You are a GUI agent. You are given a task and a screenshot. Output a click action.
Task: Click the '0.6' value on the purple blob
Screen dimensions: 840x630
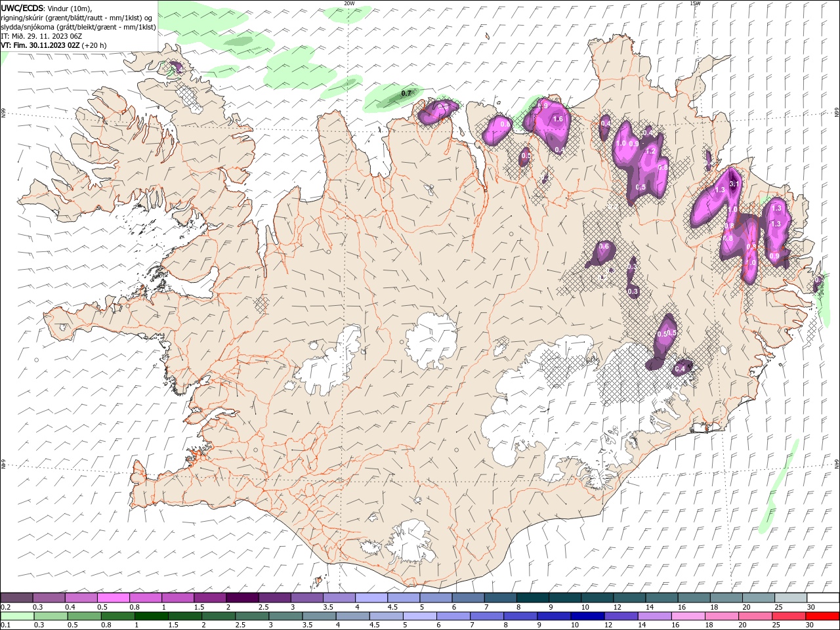pyautogui.click(x=604, y=247)
